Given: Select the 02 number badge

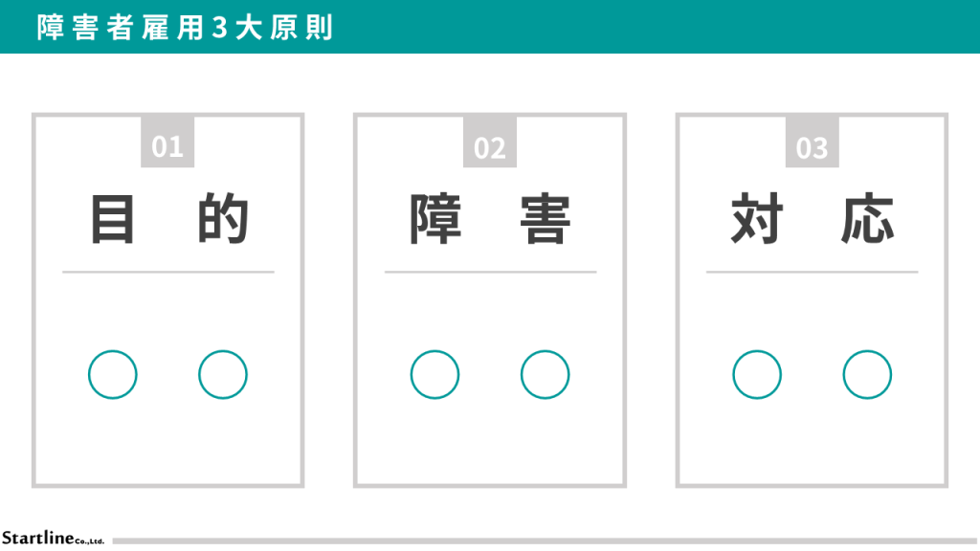Looking at the screenshot, I should coord(489,144).
